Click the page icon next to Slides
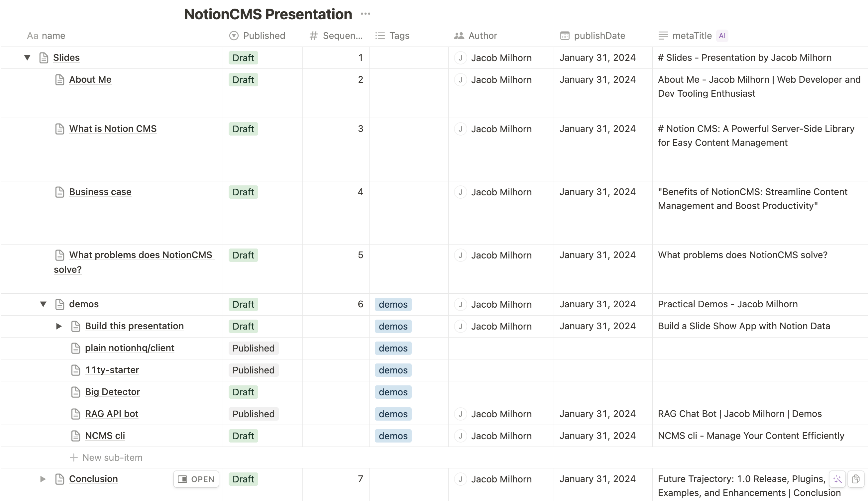Viewport: 868px width, 501px height. click(x=44, y=58)
